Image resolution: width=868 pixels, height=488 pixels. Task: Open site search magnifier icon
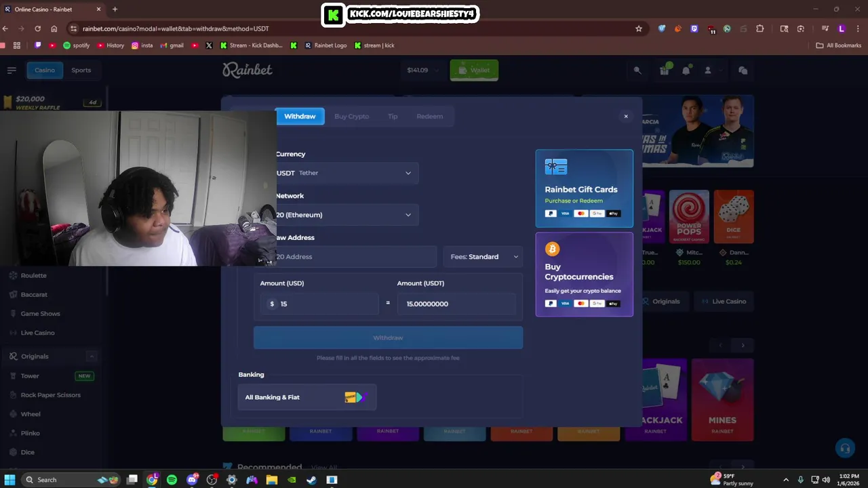tap(637, 70)
